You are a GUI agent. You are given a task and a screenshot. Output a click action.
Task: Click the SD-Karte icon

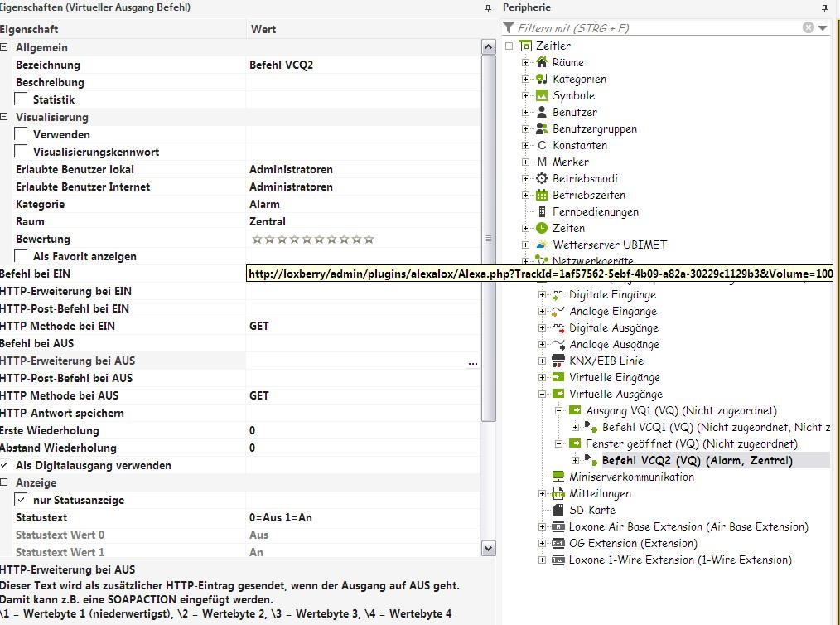click(x=558, y=510)
